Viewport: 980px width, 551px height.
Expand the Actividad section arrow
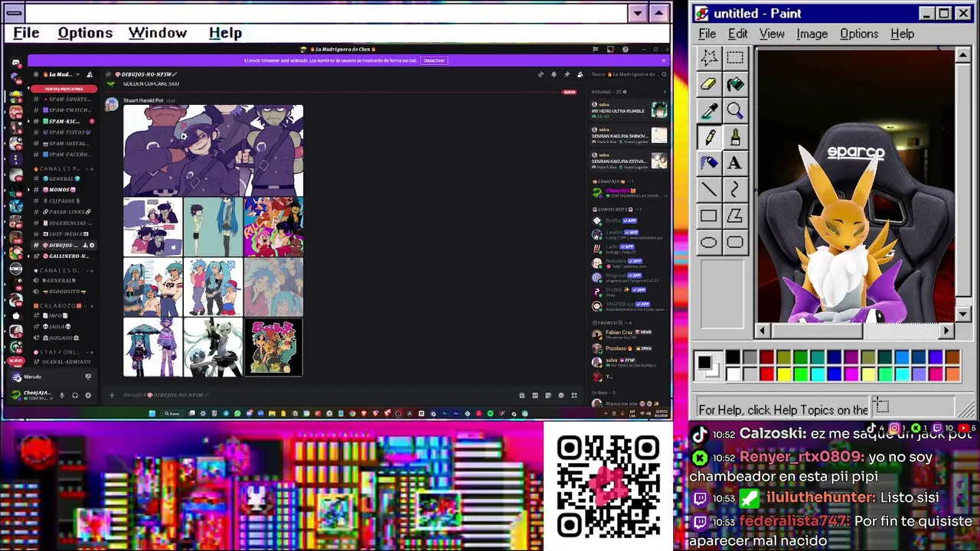[664, 92]
